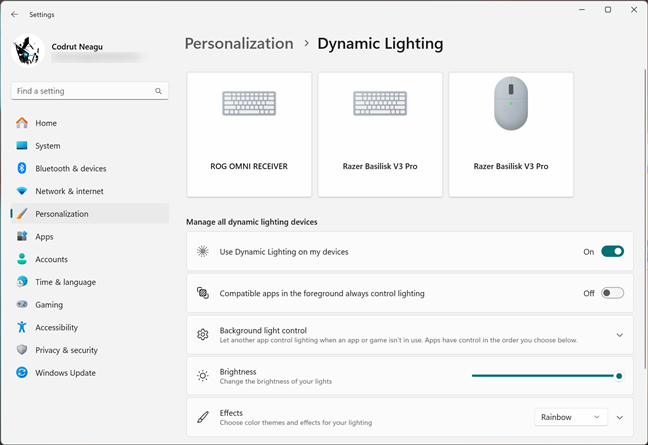648x445 pixels.
Task: Click the ROG OMNI RECEIVER keyboard image
Action: point(249,103)
